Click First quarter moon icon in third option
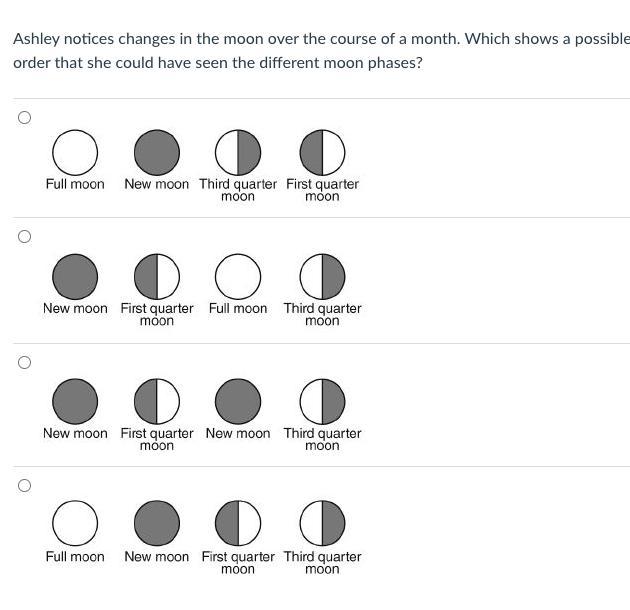The image size is (630, 610). (x=157, y=401)
